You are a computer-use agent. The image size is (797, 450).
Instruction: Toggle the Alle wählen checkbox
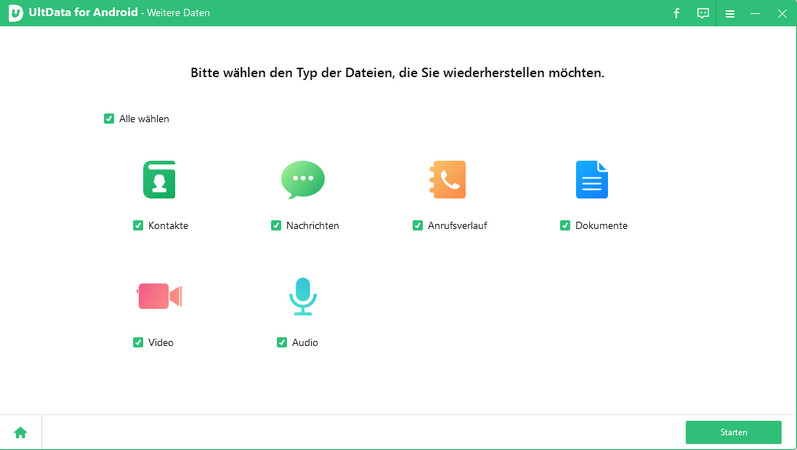(109, 119)
